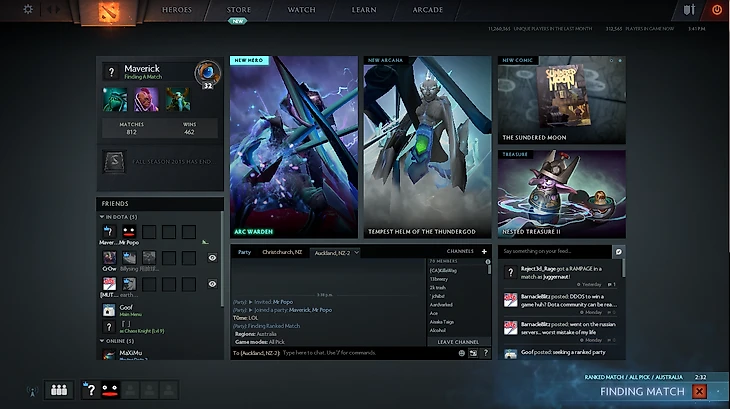Spectate the [MUT... party with eye icon
Image resolution: width=730 pixels, height=409 pixels.
212,284
